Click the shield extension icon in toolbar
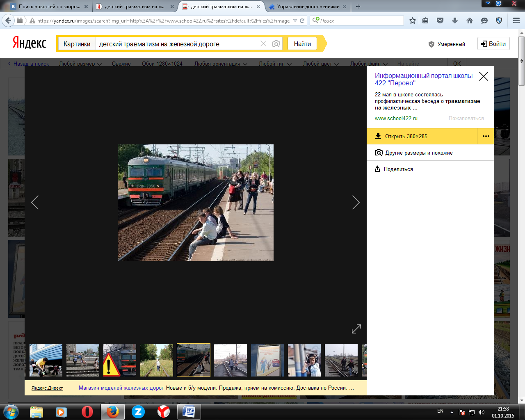This screenshot has width=525, height=420. point(499,21)
